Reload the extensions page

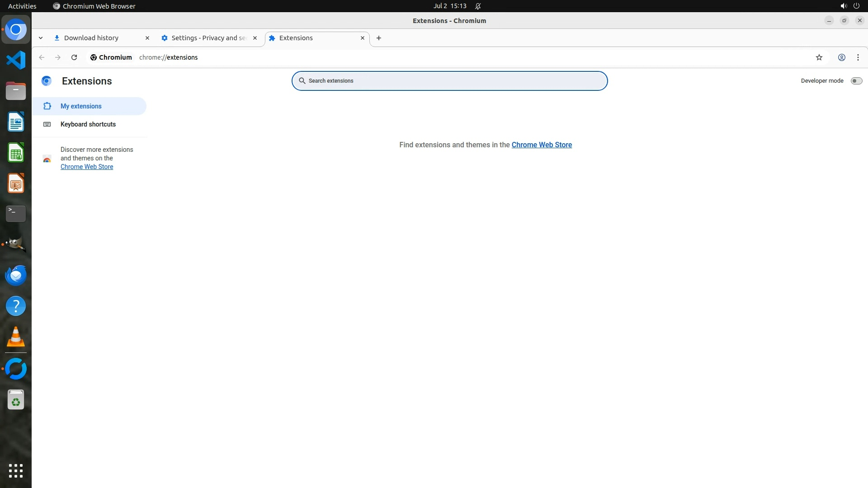74,57
